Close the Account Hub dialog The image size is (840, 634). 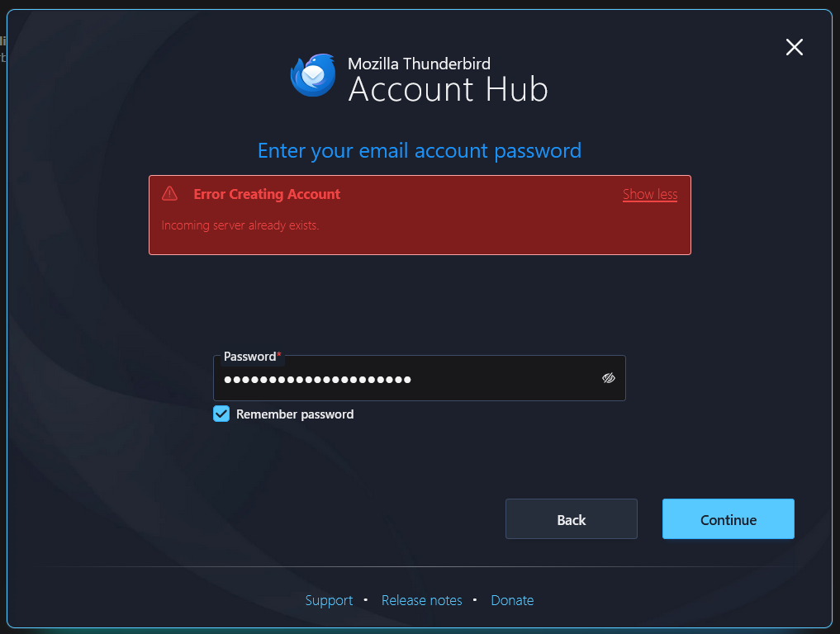point(794,47)
